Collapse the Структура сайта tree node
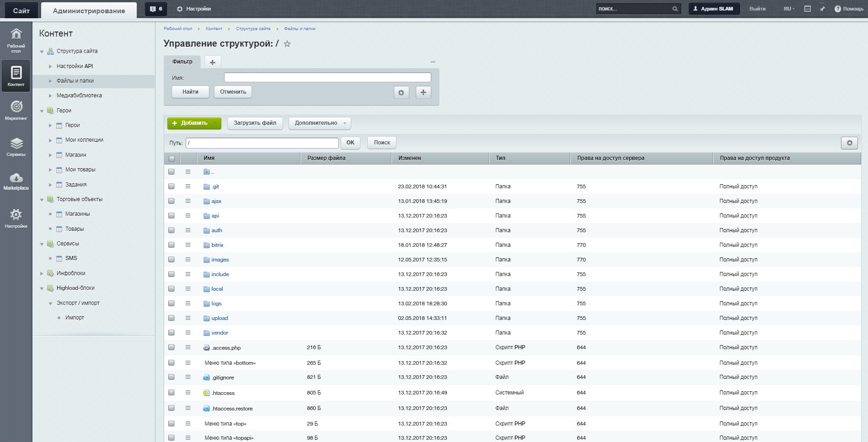The width and height of the screenshot is (868, 442). pos(42,52)
